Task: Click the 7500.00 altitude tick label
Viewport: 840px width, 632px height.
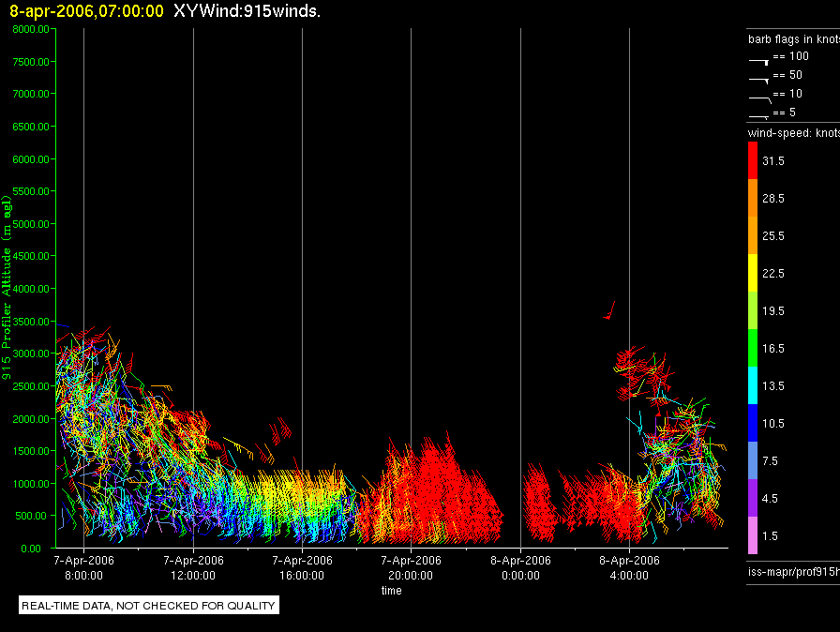Action: click(31, 62)
